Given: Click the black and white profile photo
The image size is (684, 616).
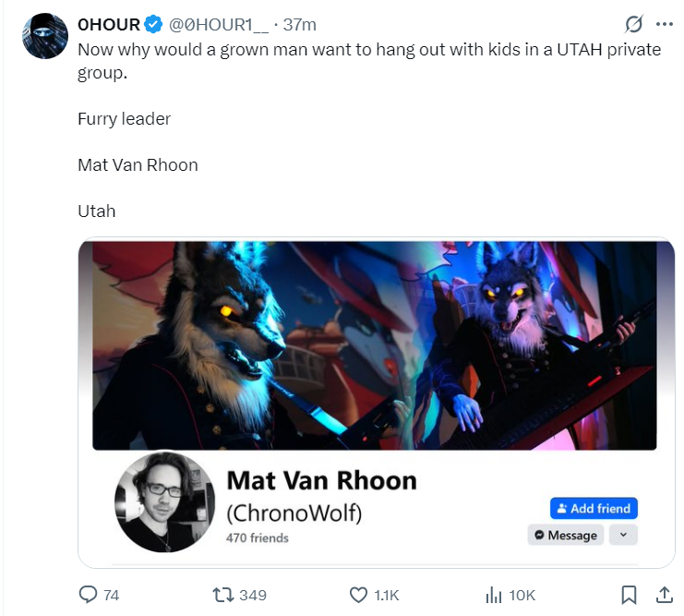Looking at the screenshot, I should 165,502.
